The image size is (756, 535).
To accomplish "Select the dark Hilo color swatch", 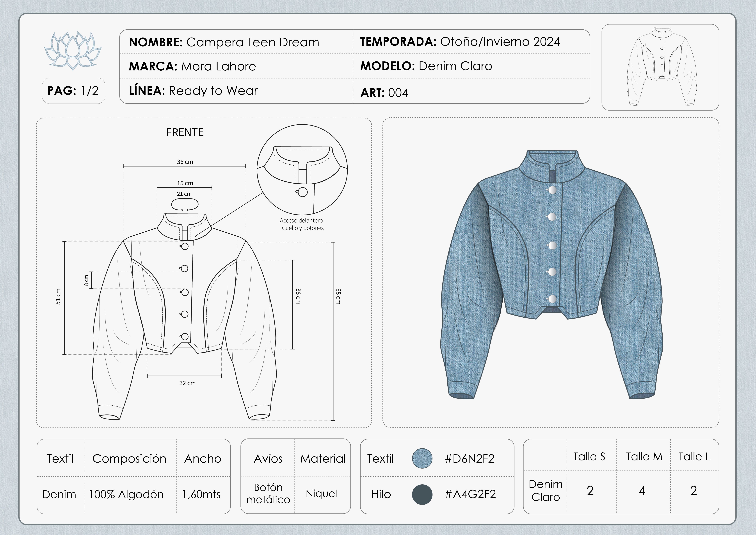I will point(422,494).
